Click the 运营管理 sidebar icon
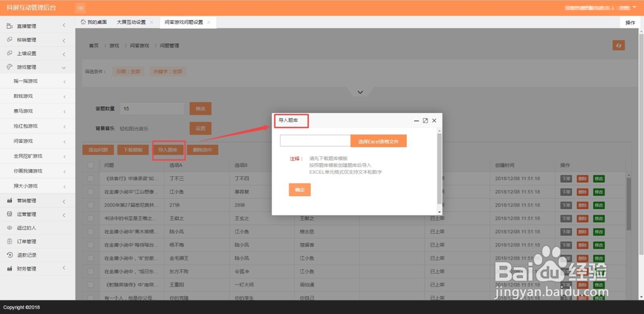The height and width of the screenshot is (314, 644). point(10,214)
